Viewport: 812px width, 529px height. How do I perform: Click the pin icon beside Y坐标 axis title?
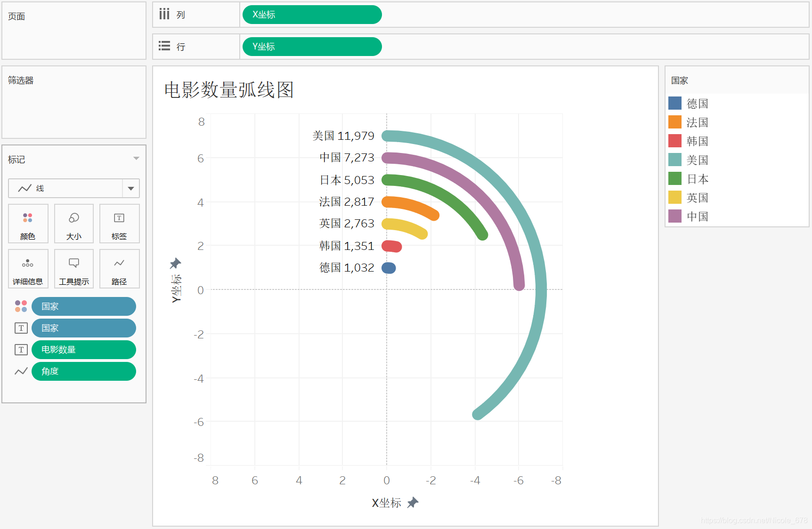(175, 263)
